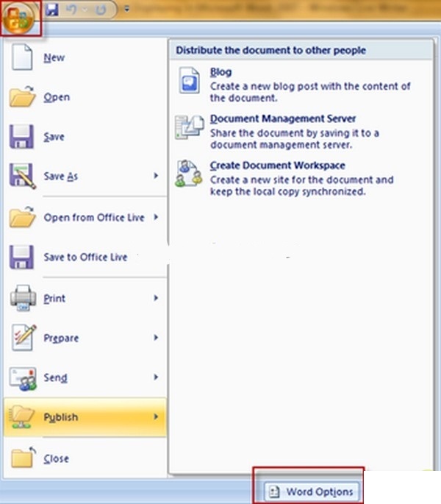Click the Redo arrow in Quick Access Toolbar
Image resolution: width=441 pixels, height=504 pixels.
coord(101,10)
